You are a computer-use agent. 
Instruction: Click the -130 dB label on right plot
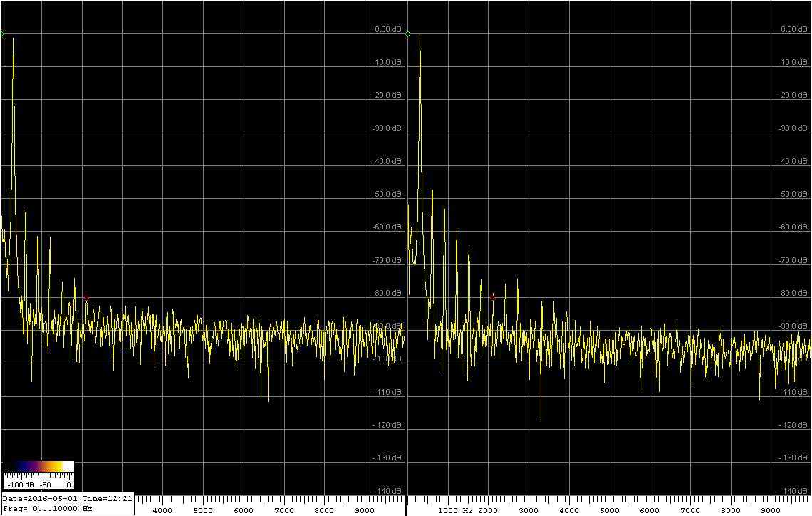(x=793, y=458)
